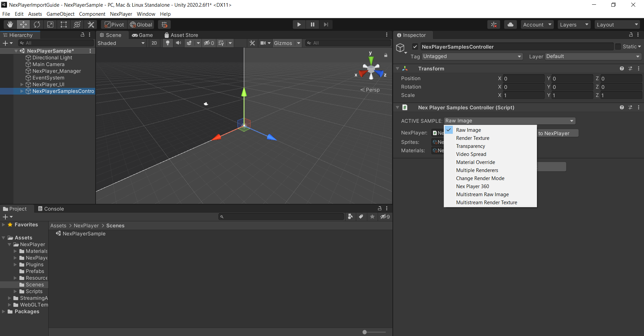Toggle Pivot handle position

[x=114, y=24]
